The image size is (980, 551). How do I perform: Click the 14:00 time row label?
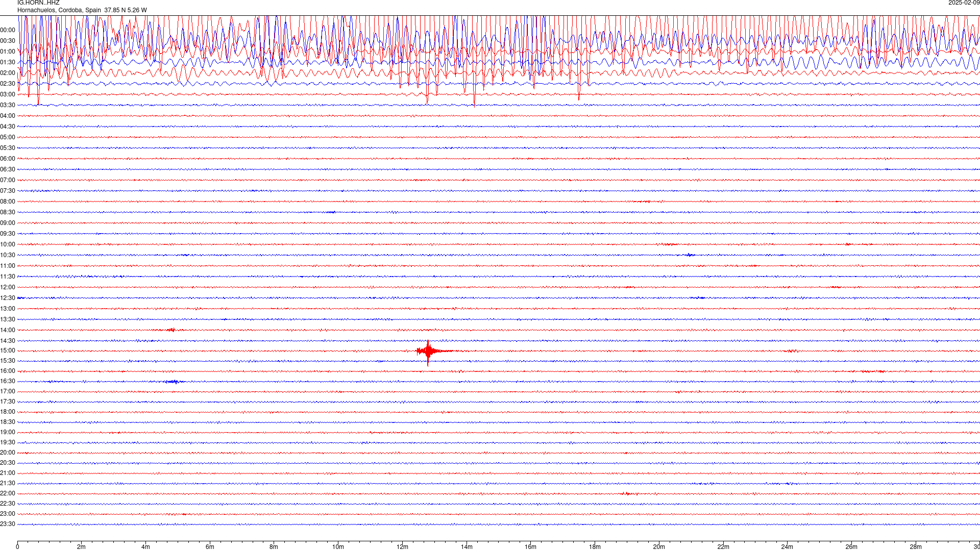[8, 330]
